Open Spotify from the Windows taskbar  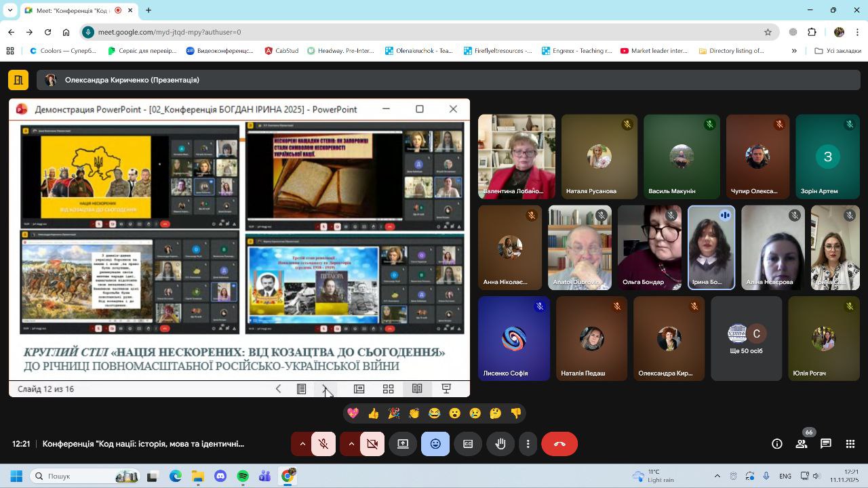tap(243, 476)
